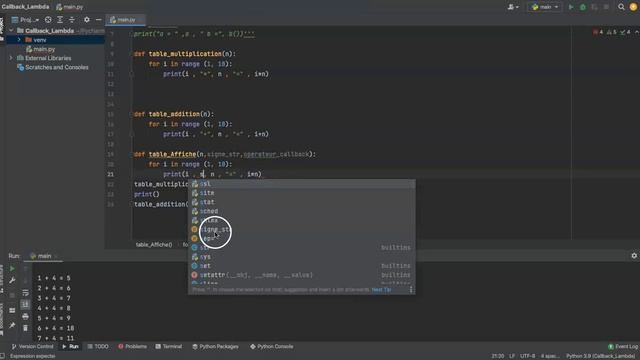Open the Terminal tool window
This screenshot has width=640, height=360.
point(169,346)
